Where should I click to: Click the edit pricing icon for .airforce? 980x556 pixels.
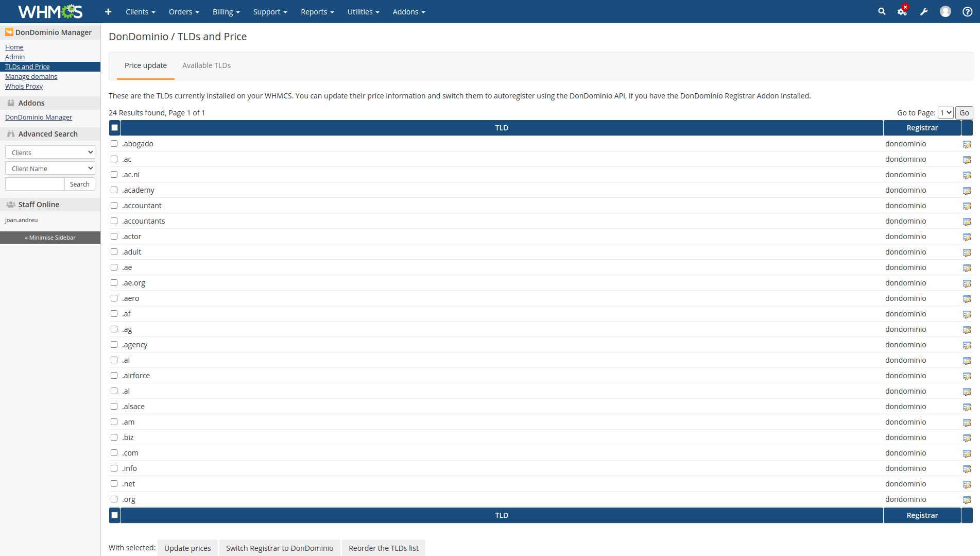pos(967,376)
